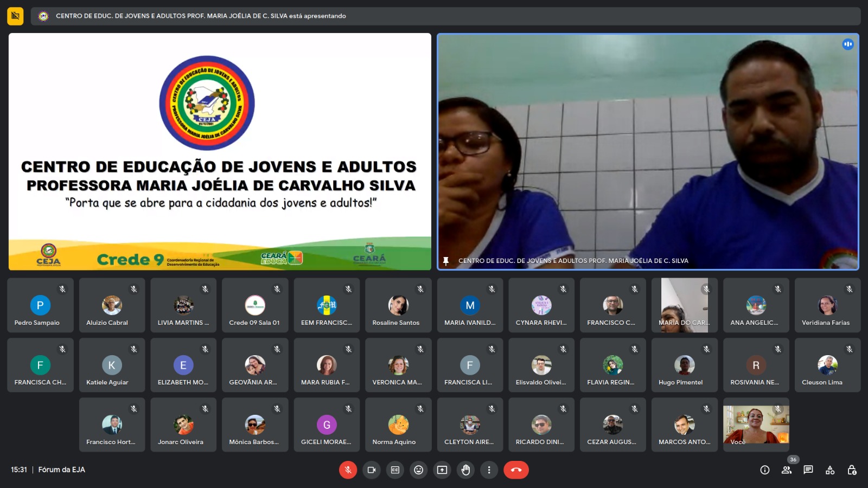Click the muted mic icon on Cleuson Lima's tile
868x488 pixels.
coord(850,349)
